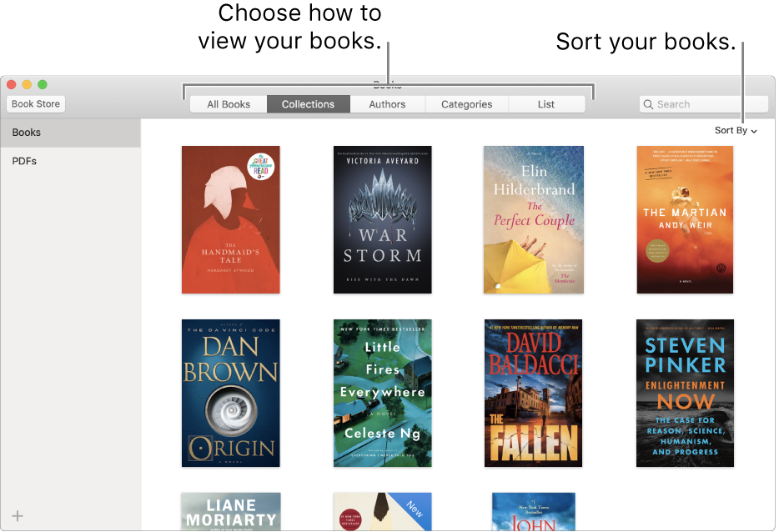Open Enlightenment Now book cover
This screenshot has height=532, width=779.
pyautogui.click(x=685, y=393)
